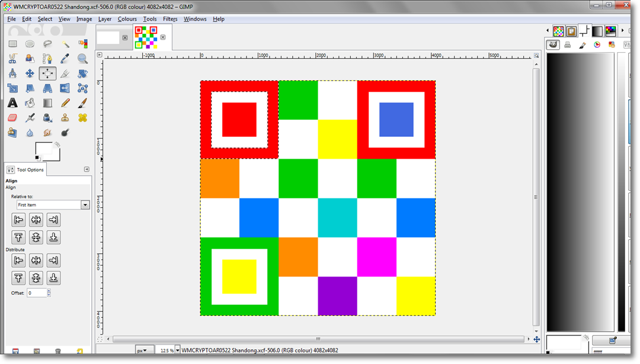
Task: Show previous dock tabs with left arrow
Action: [x=548, y=30]
